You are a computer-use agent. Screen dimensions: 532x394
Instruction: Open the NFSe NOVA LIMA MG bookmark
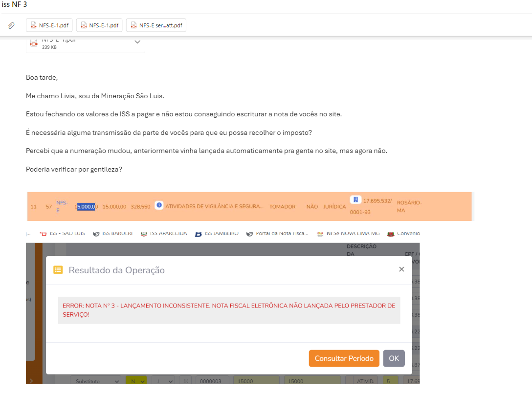349,233
